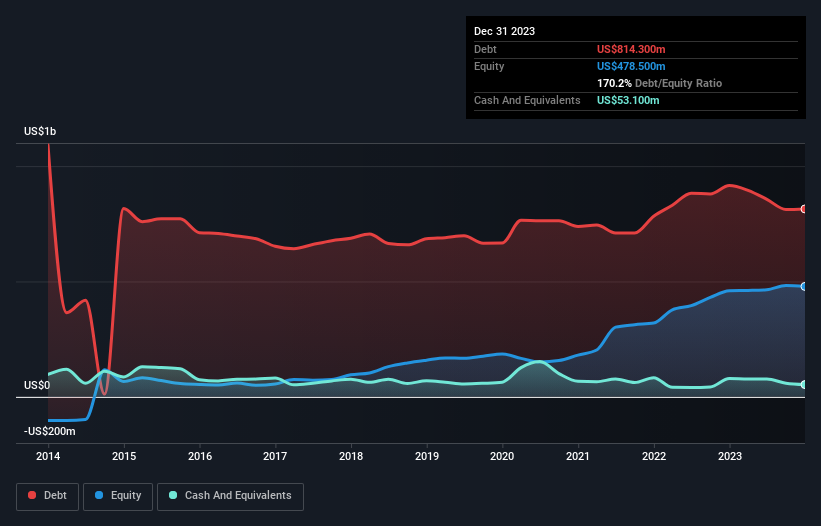Toggle the Debt series legend button
The width and height of the screenshot is (821, 526).
pyautogui.click(x=47, y=496)
